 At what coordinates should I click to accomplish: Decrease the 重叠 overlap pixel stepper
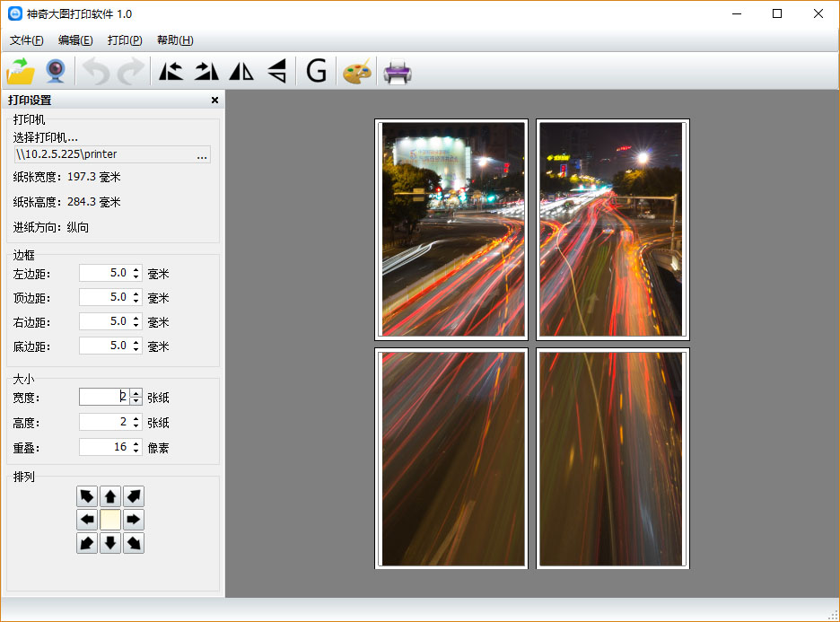tap(136, 451)
